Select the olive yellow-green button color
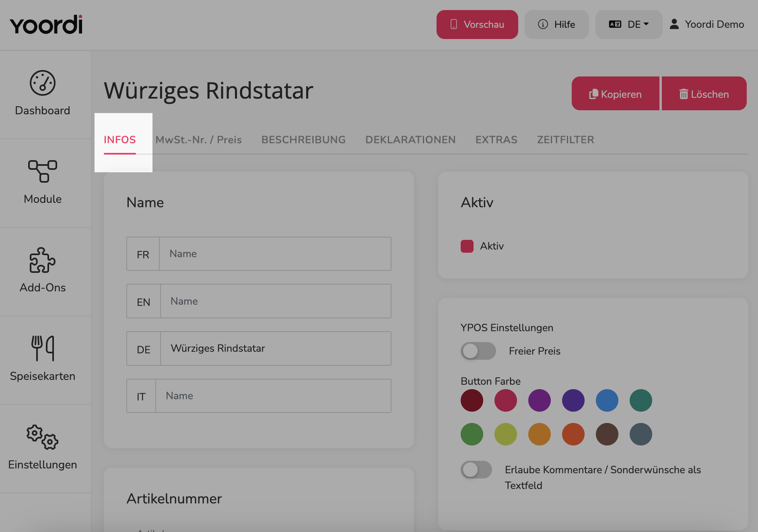Image resolution: width=758 pixels, height=532 pixels. tap(506, 434)
